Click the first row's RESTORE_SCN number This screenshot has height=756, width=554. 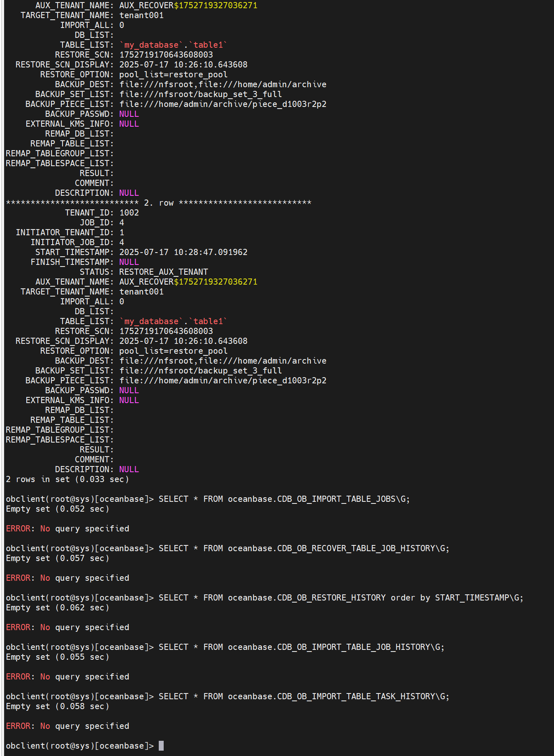[x=166, y=55]
